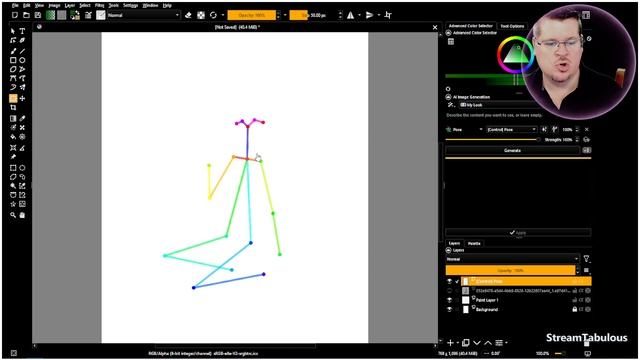
Task: Add new layer with plus icon
Action: coord(450,343)
